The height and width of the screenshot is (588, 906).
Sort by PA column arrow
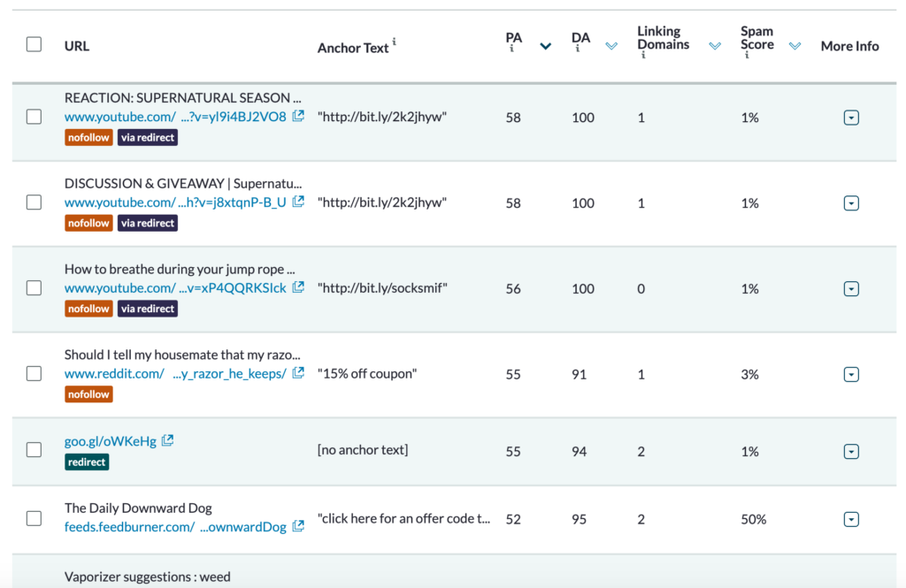545,46
